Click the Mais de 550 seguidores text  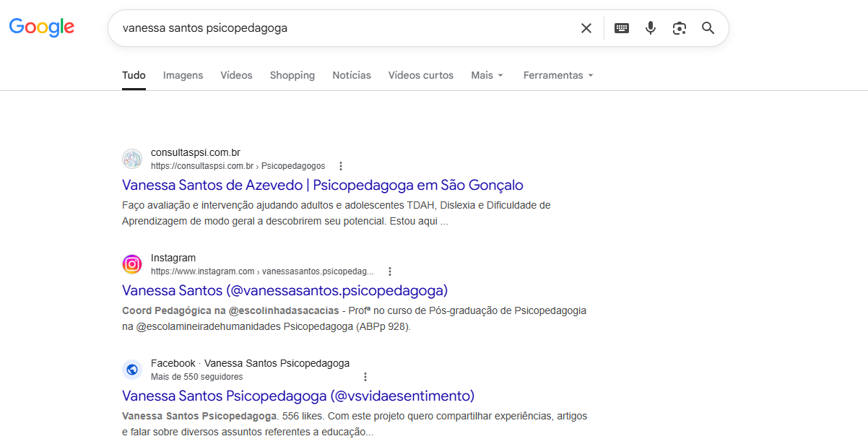coord(197,377)
